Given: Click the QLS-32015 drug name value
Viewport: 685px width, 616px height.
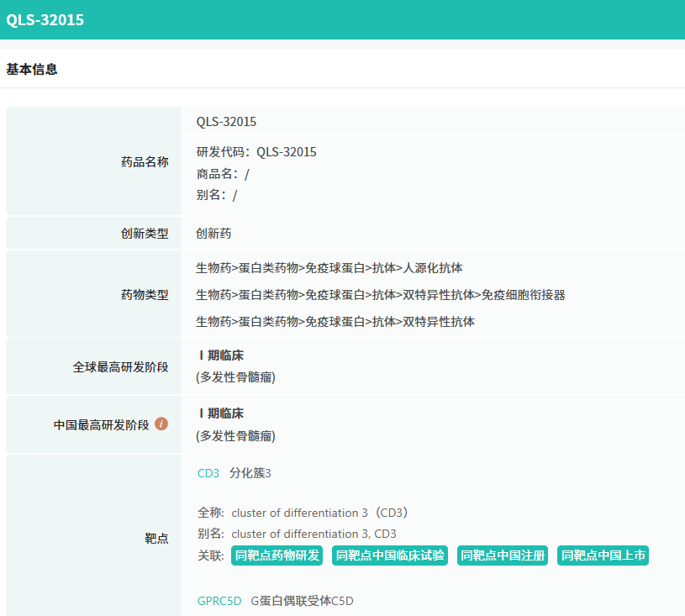Looking at the screenshot, I should (226, 122).
